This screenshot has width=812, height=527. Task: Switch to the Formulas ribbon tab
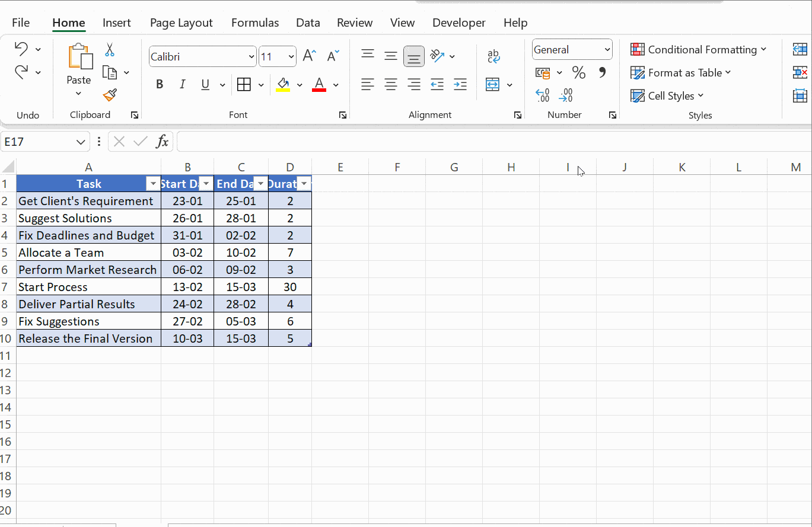(255, 23)
